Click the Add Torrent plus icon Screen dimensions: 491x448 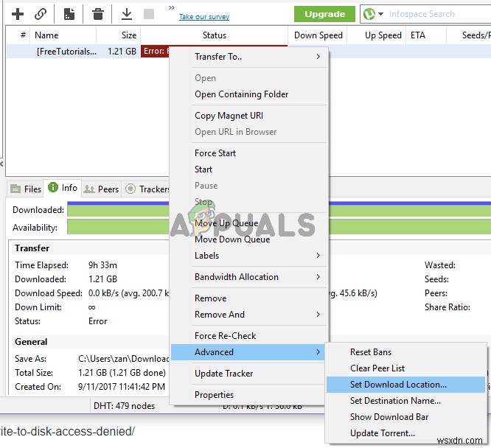pos(18,14)
